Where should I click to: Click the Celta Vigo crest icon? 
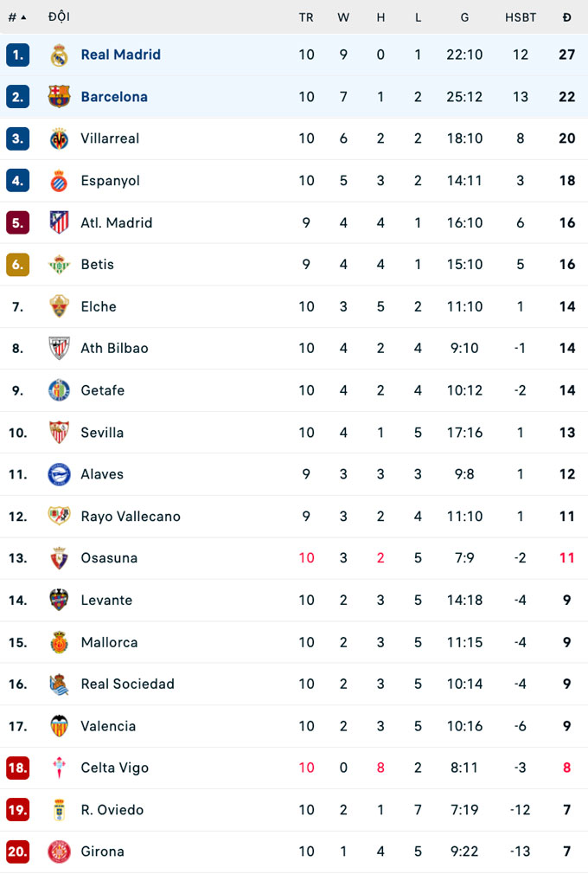click(59, 768)
